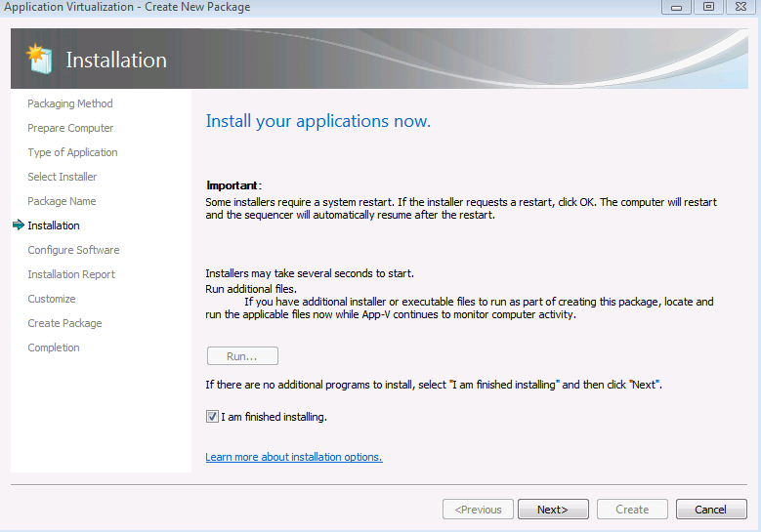The width and height of the screenshot is (761, 532).
Task: Click the Installation package icon in the header
Action: point(39,60)
